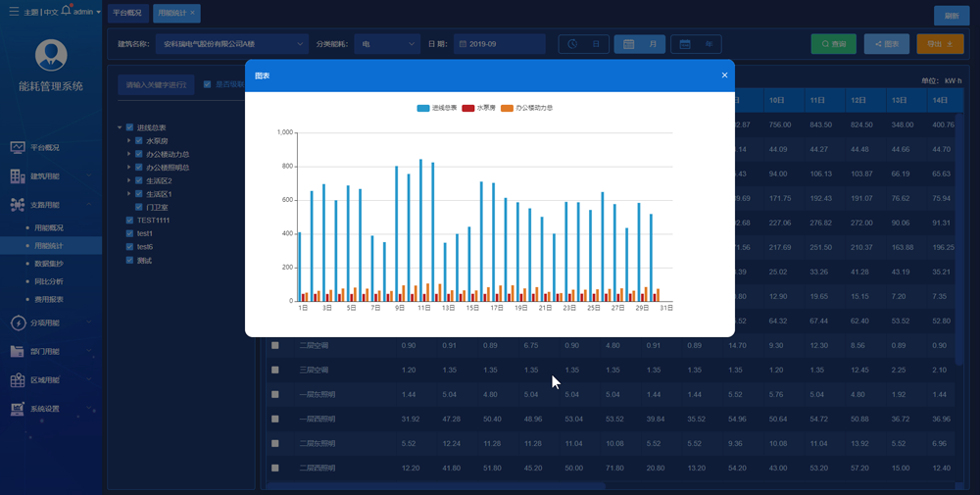980x495 pixels.
Task: Open the notification bell icon
Action: pos(67,10)
